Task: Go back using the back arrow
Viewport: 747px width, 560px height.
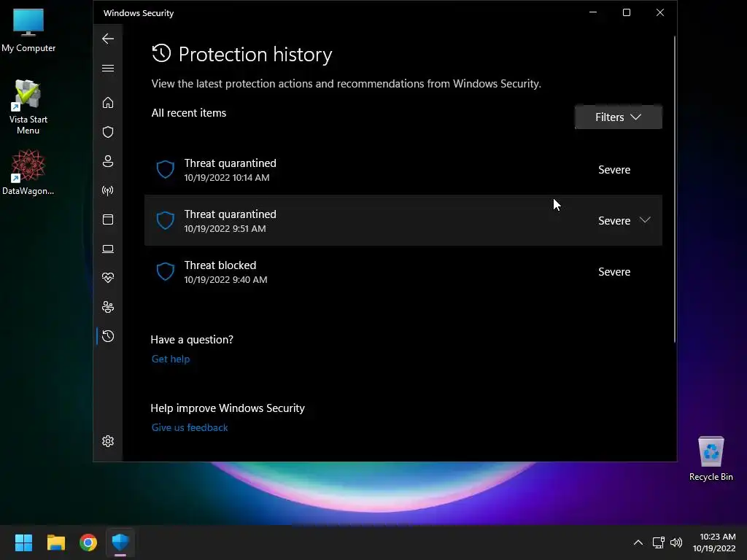Action: tap(108, 39)
